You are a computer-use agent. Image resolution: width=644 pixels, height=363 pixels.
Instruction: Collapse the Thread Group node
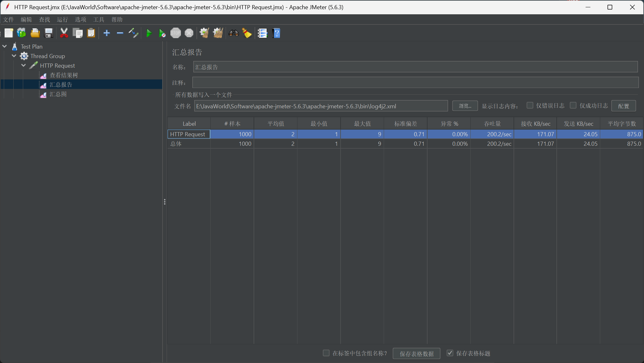point(14,56)
